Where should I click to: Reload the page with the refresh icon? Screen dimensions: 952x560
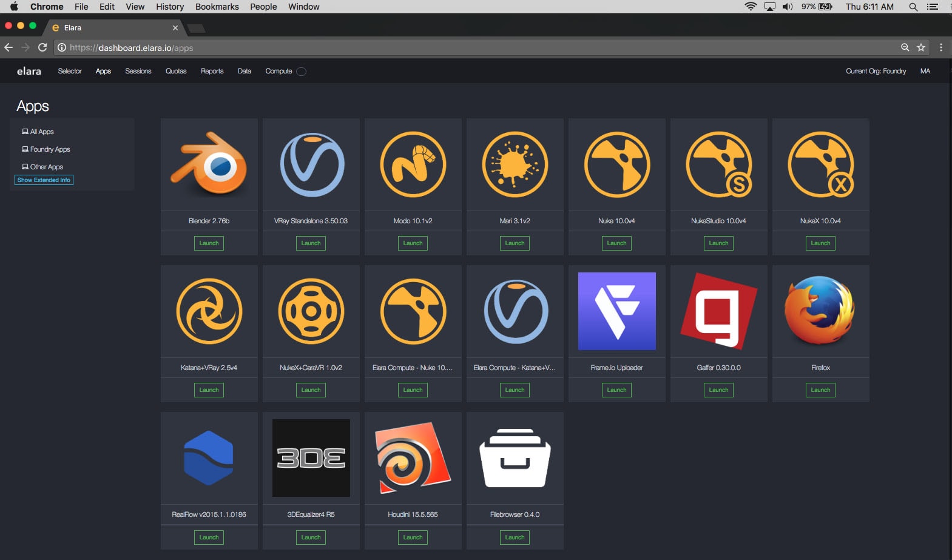click(42, 47)
